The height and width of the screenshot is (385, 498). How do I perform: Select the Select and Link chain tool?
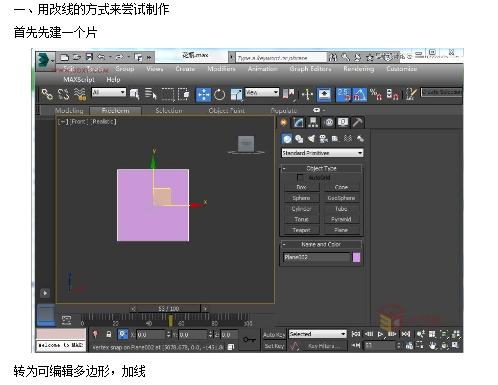point(47,94)
